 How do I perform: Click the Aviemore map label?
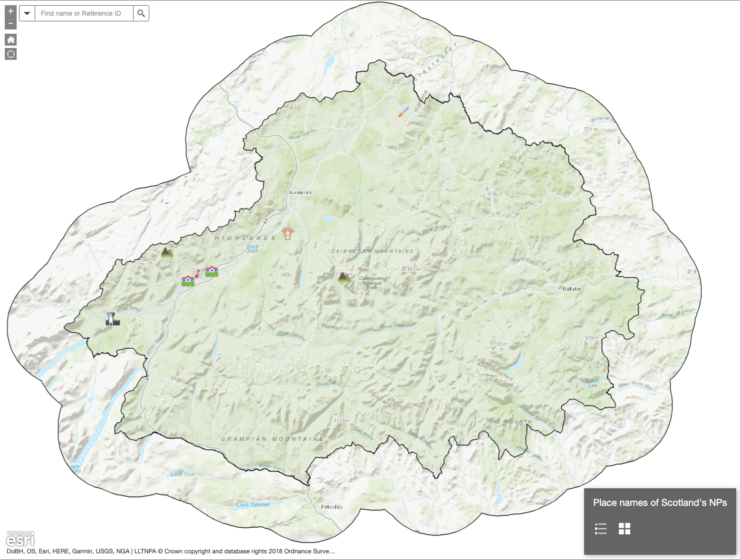tap(300, 192)
